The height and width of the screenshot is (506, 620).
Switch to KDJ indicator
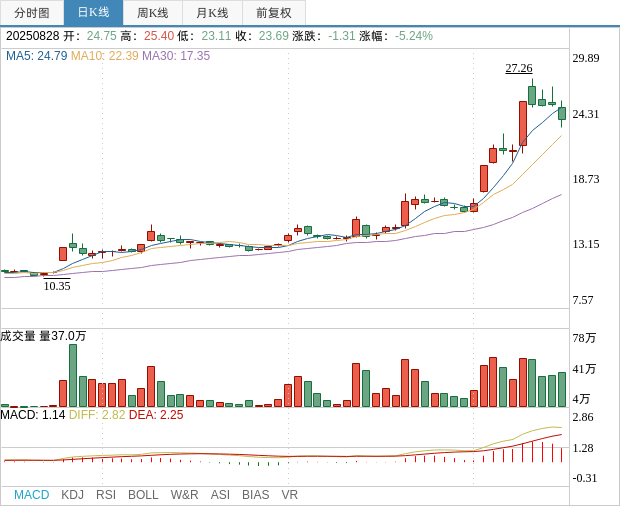pos(72,495)
